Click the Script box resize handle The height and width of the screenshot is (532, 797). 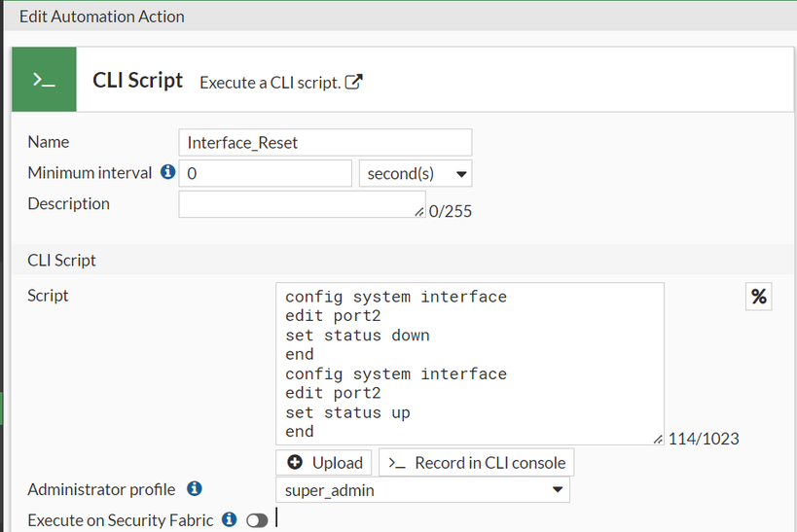tap(659, 440)
